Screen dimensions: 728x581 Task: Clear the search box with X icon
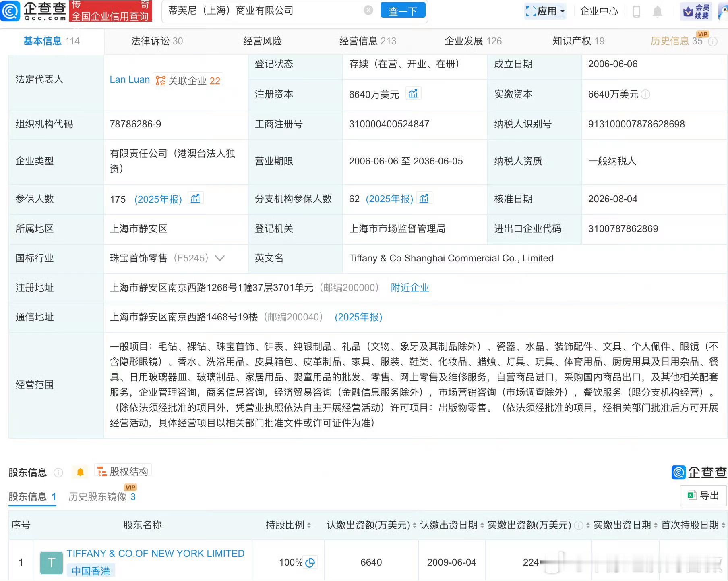[x=368, y=10]
